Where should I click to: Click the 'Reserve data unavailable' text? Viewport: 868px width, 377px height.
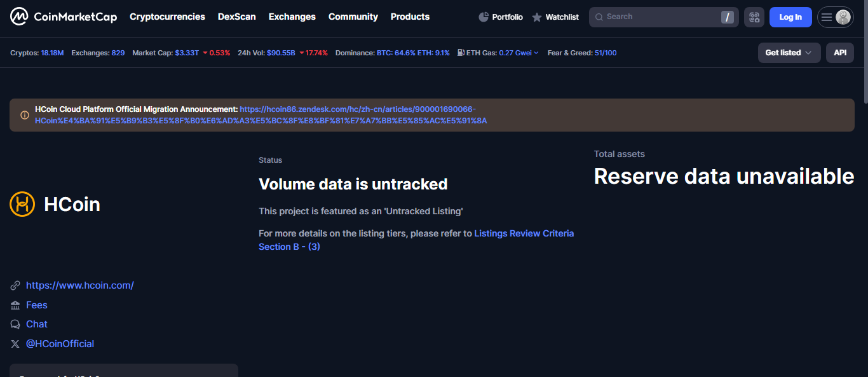tap(724, 176)
